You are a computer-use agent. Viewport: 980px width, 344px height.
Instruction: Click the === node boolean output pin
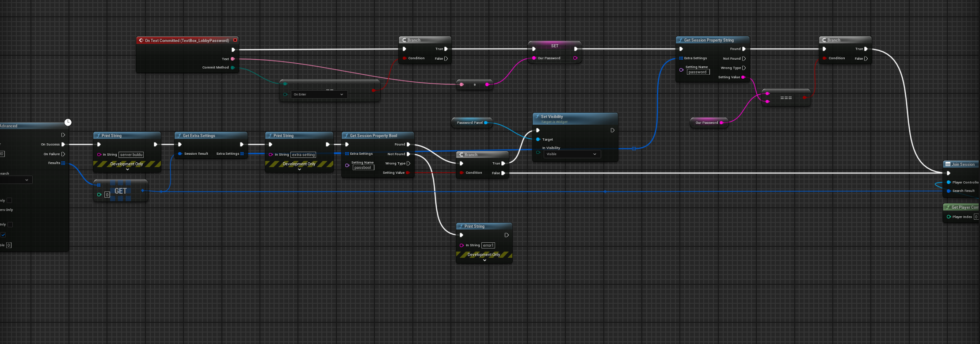(x=805, y=98)
